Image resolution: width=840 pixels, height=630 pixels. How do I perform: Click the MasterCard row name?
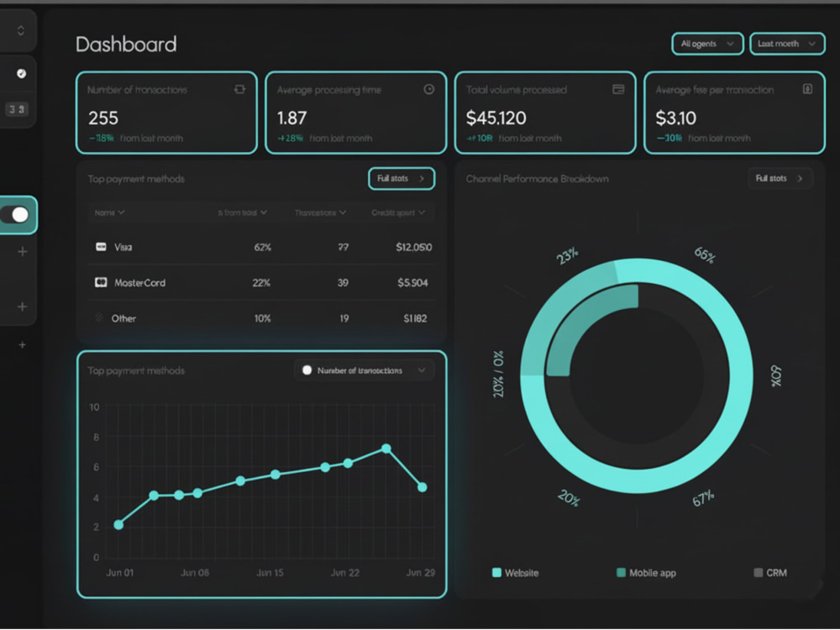coord(139,282)
